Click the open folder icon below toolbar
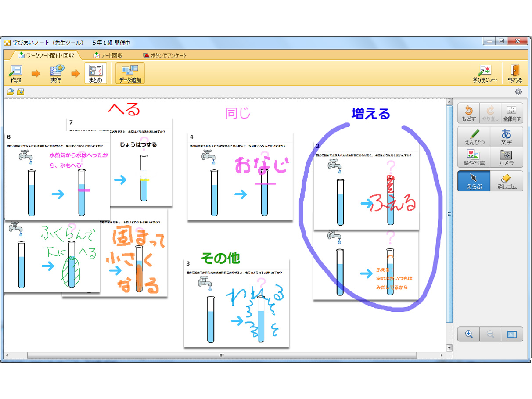 click(10, 92)
